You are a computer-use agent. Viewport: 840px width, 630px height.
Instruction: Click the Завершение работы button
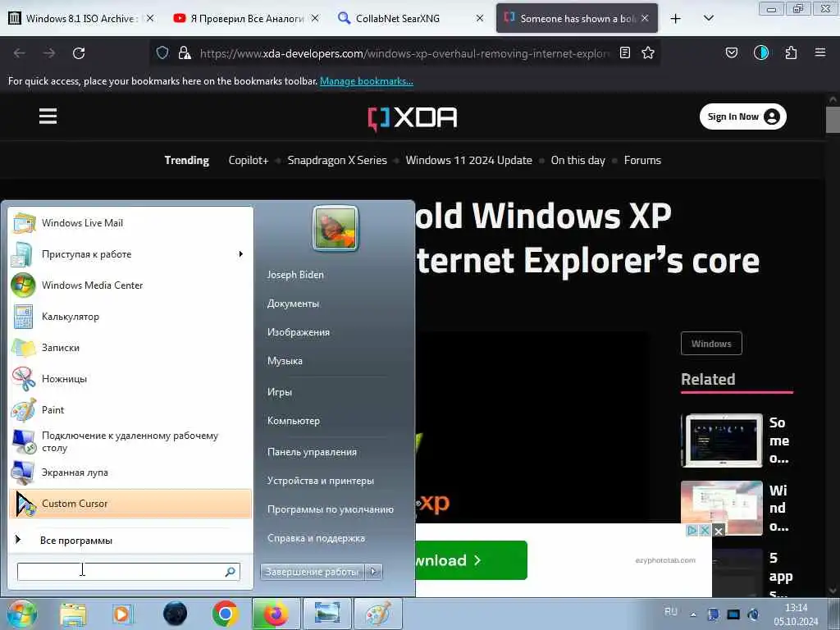point(313,572)
